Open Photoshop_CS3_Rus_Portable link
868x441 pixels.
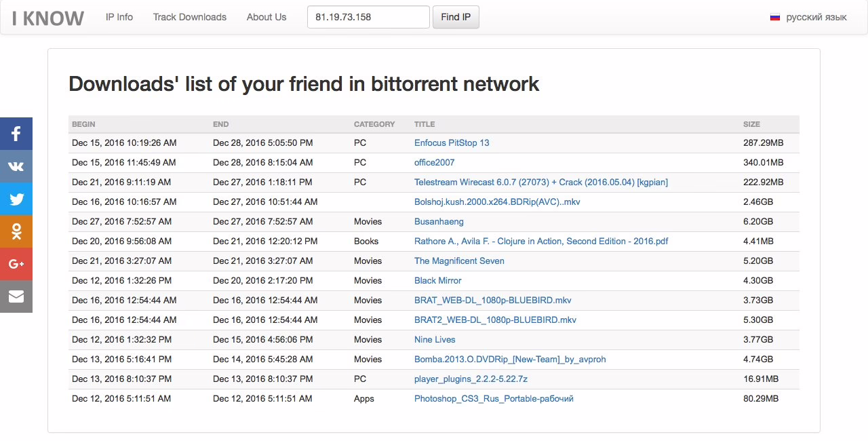point(494,399)
